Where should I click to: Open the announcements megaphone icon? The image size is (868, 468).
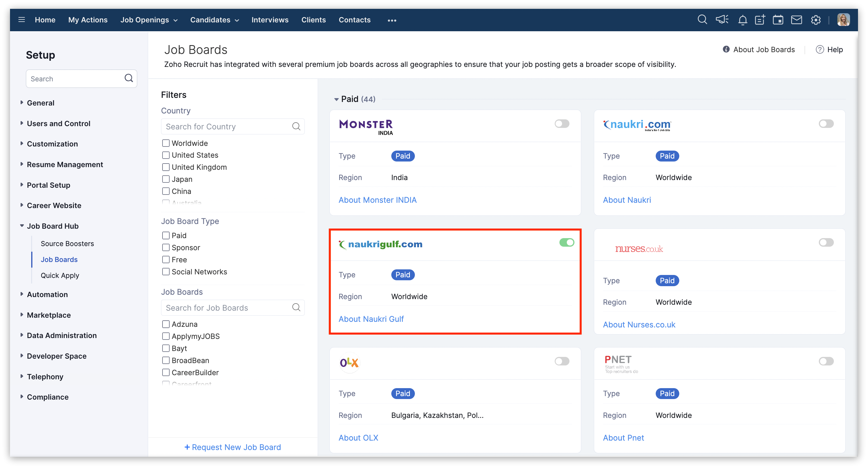click(x=722, y=20)
